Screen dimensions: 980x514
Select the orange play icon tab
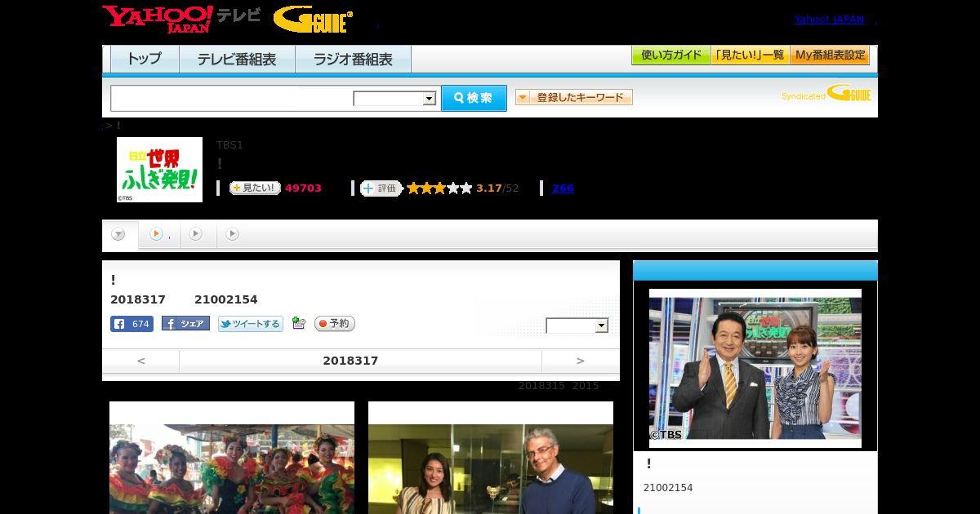156,234
